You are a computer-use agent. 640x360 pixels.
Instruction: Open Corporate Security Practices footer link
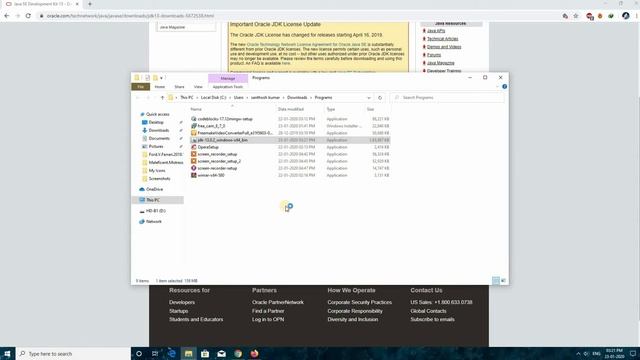359,302
